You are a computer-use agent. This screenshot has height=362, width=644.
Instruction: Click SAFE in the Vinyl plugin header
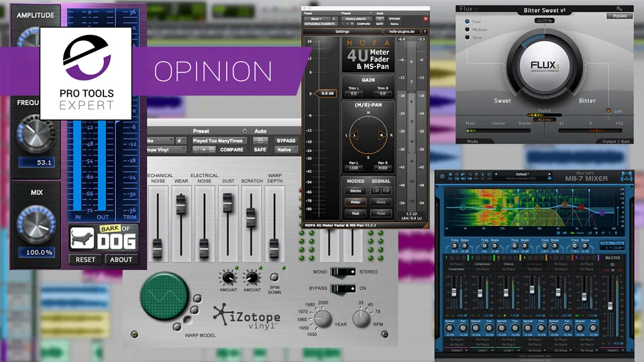point(260,149)
